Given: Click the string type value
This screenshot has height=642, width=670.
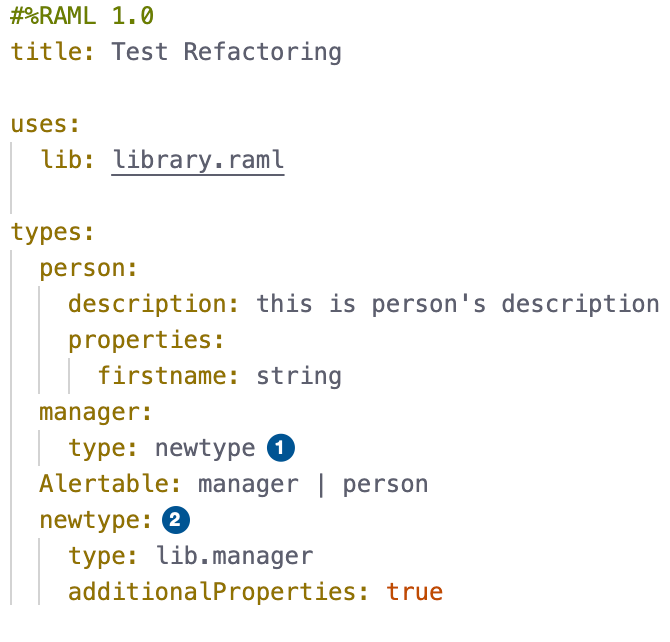Looking at the screenshot, I should click(299, 376).
